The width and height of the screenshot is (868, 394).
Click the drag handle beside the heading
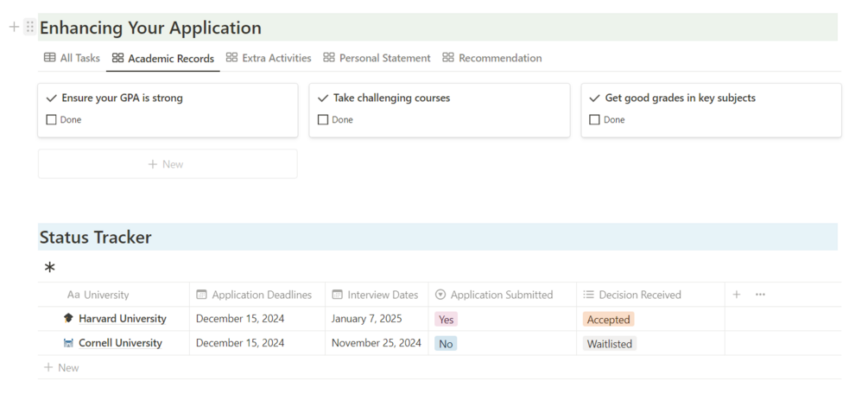tap(30, 27)
